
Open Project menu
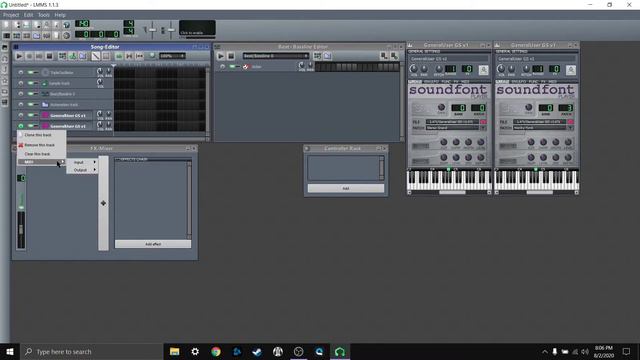tap(11, 15)
